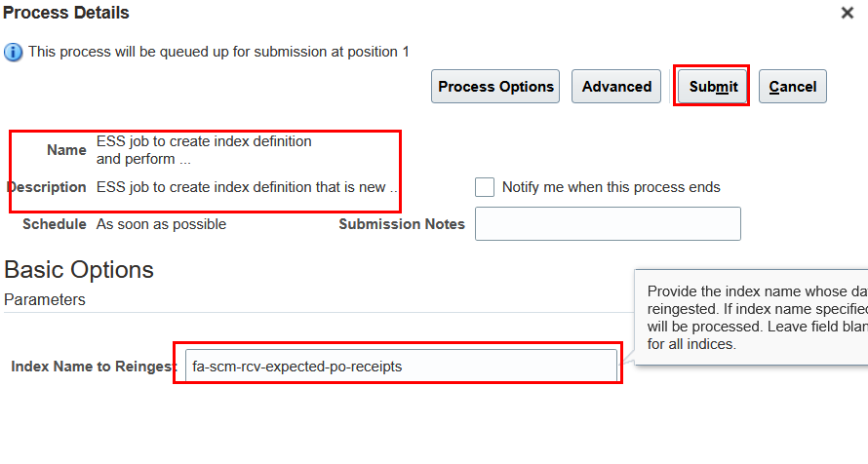Click the As soon as possible schedule value
The width and height of the screenshot is (868, 464).
[x=161, y=224]
